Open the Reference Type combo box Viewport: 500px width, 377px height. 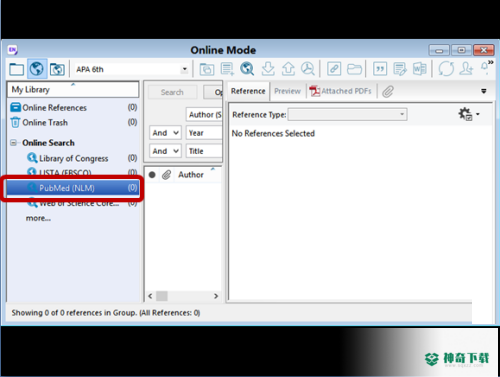[x=347, y=115]
